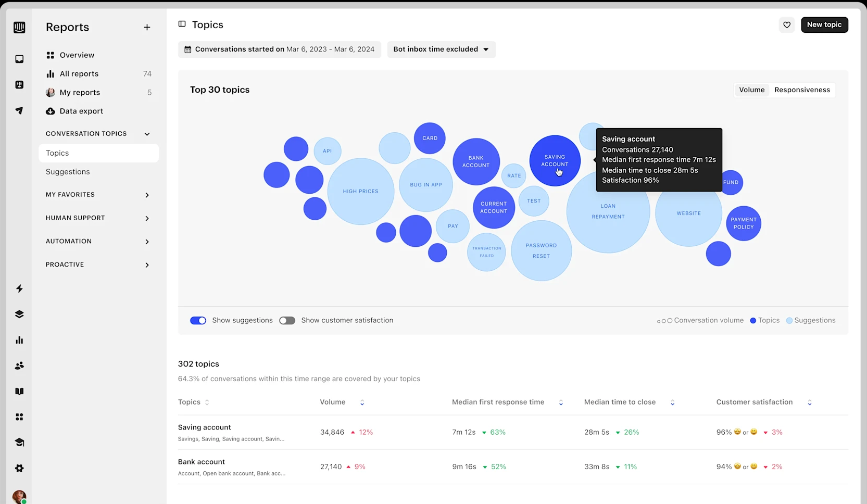Click the contacts people icon
Viewport: 867px width, 504px height.
(x=19, y=366)
